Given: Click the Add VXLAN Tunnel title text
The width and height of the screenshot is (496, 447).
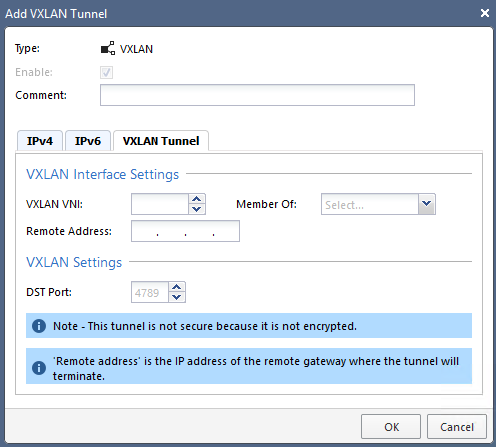Looking at the screenshot, I should (x=56, y=14).
